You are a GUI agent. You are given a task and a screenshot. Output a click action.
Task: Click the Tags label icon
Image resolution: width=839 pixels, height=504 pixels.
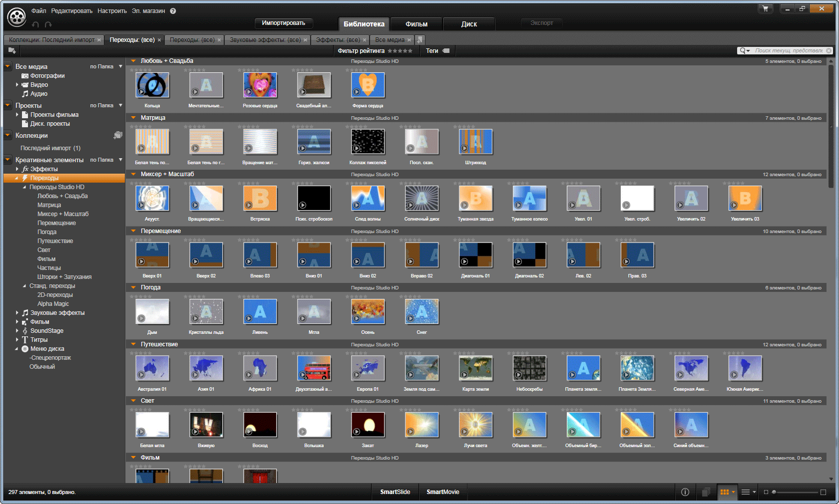(446, 51)
